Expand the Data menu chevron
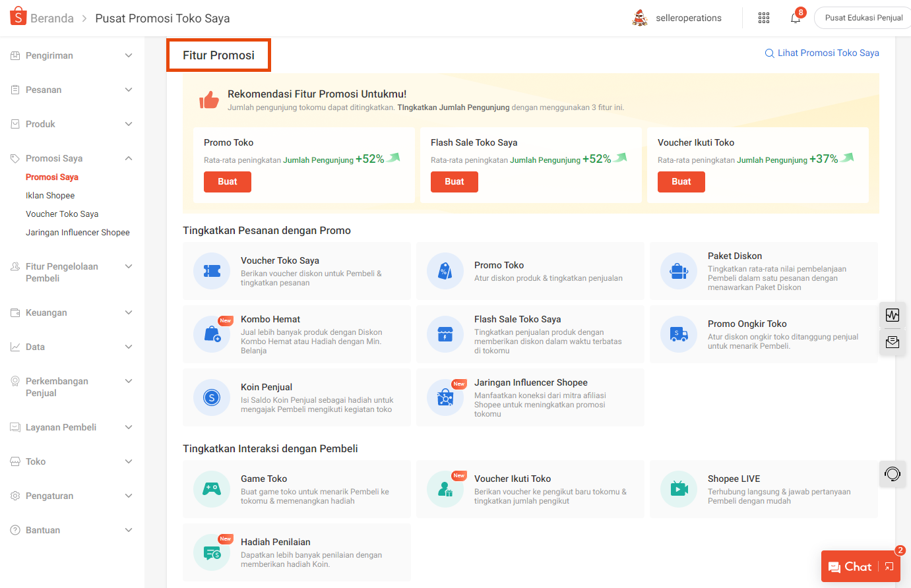 tap(129, 347)
